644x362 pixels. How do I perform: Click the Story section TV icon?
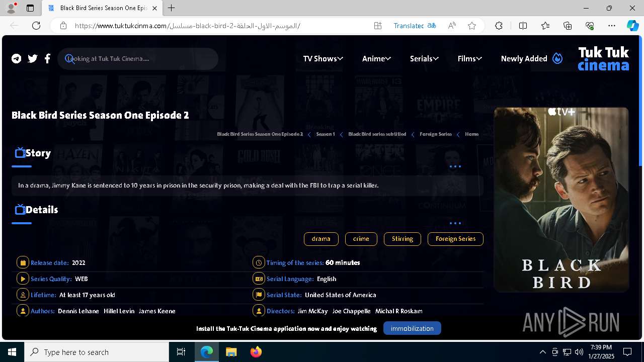[20, 152]
